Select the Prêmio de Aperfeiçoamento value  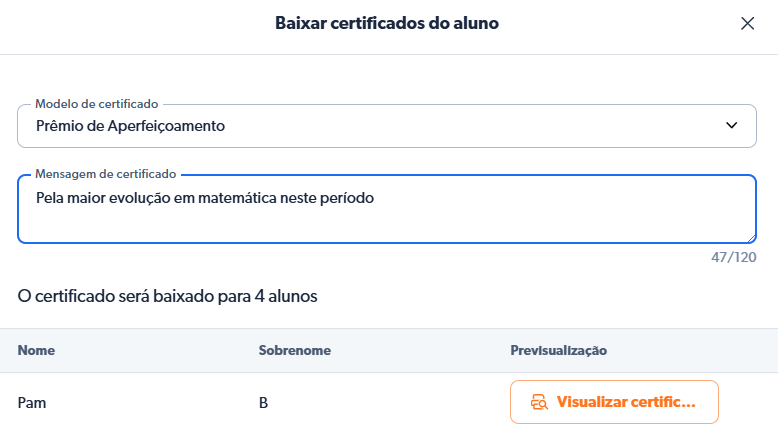point(130,126)
